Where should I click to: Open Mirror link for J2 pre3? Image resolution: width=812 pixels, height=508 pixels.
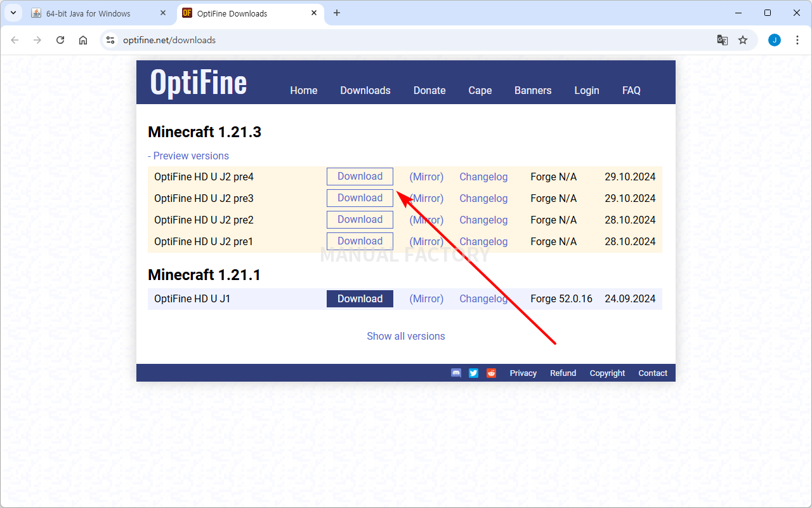pyautogui.click(x=426, y=199)
